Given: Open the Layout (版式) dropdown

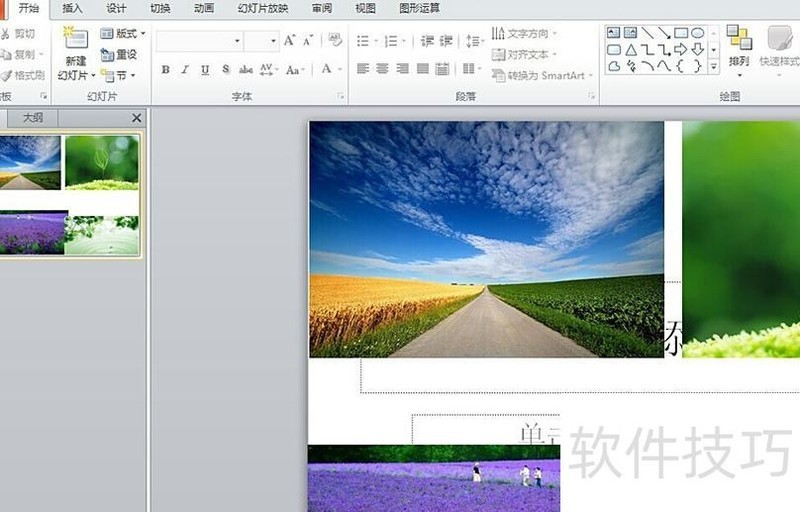Looking at the screenshot, I should pos(124,34).
